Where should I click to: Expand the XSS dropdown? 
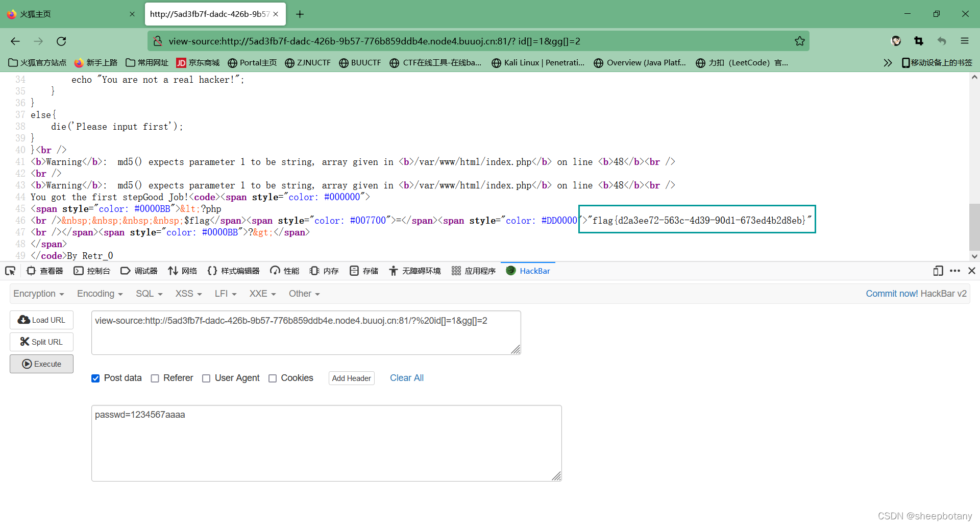coord(189,294)
